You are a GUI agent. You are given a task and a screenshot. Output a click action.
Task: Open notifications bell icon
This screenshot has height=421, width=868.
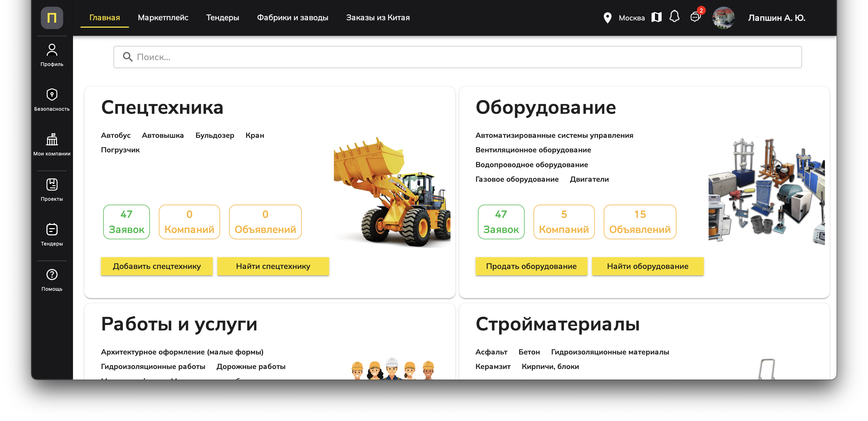(674, 16)
